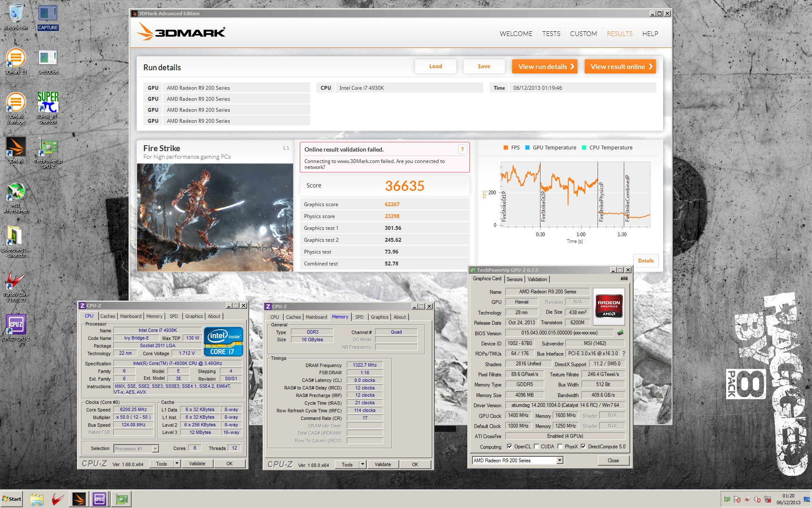812x508 pixels.
Task: Click the GPU-Z BIOS Version field
Action: click(559, 333)
